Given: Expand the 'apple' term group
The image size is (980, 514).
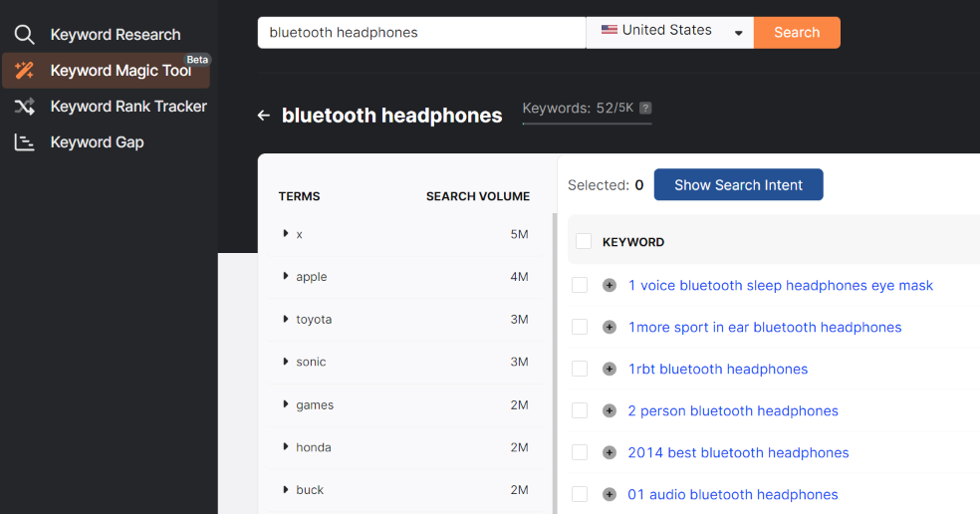Looking at the screenshot, I should tap(286, 276).
